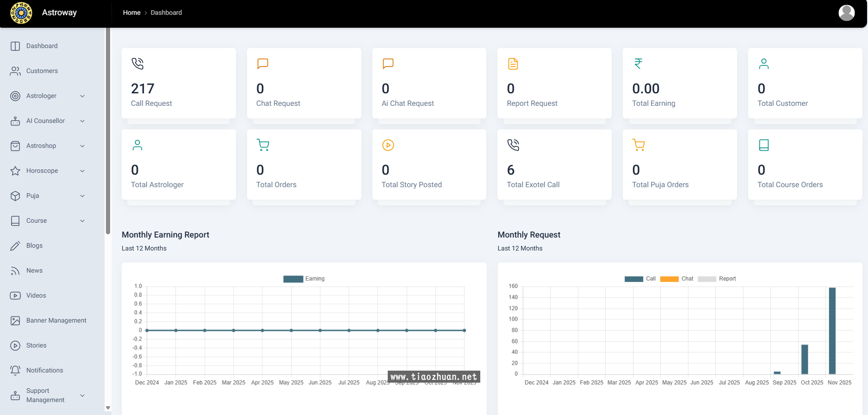Click the Videos sidebar icon
This screenshot has width=868, height=415.
pos(15,295)
